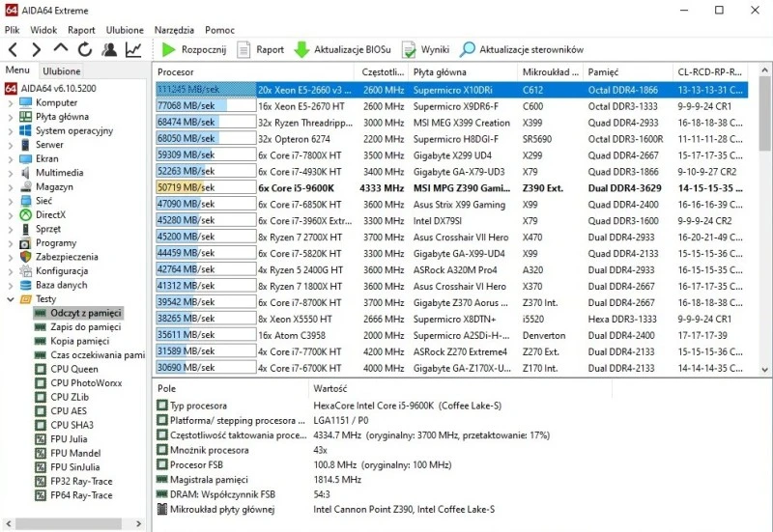Click the user profile toolbar icon
The image size is (773, 532).
tap(109, 49)
